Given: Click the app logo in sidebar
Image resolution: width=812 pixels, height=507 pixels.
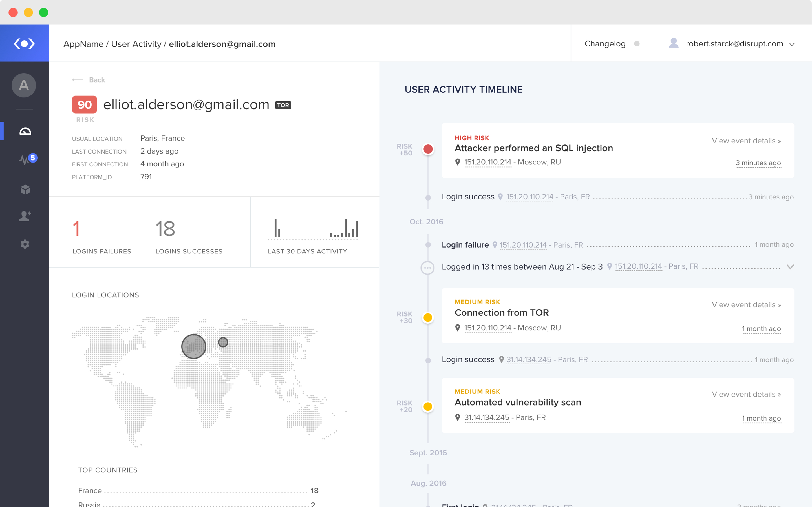Looking at the screenshot, I should 24,44.
